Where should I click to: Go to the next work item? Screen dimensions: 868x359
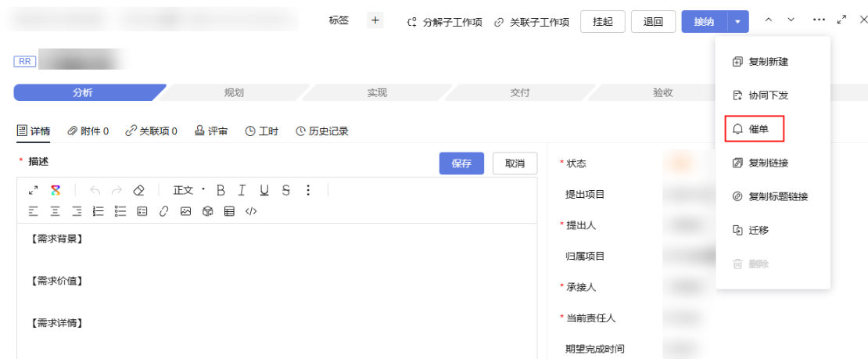coord(791,20)
